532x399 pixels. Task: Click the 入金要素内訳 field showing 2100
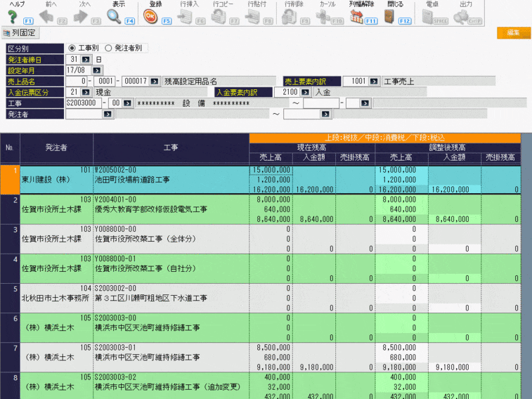point(287,92)
